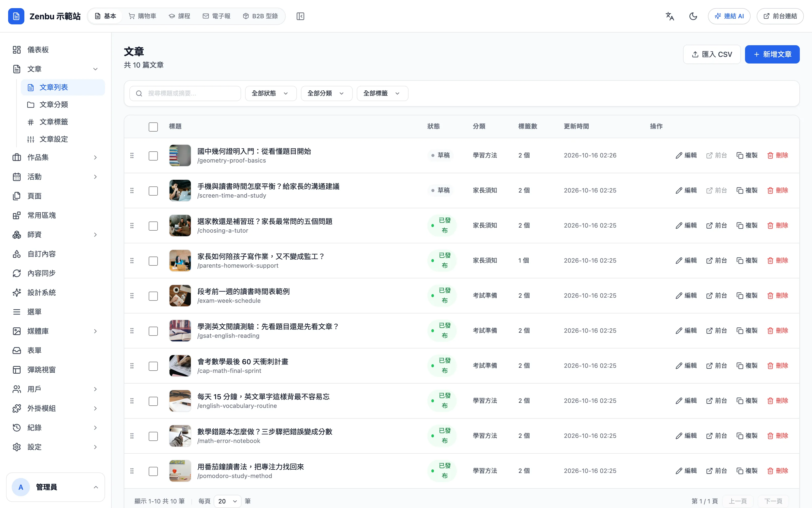Select all articles with the header checkbox
Screen dimensions: 812x508
pos(153,127)
